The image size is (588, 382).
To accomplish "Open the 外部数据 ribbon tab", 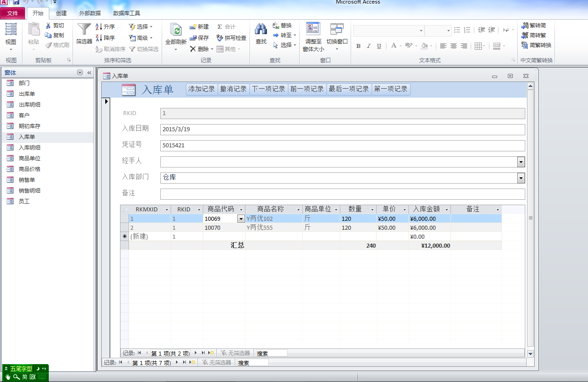I will point(90,13).
